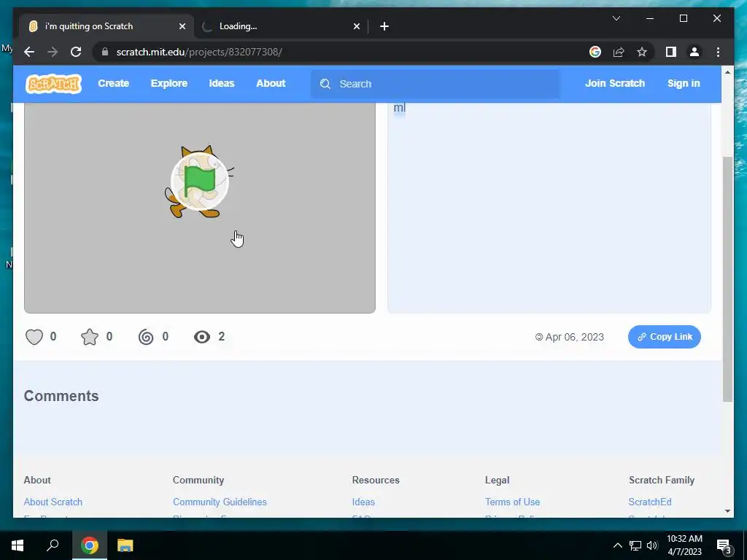747x560 pixels.
Task: Show hidden system tray icons
Action: click(617, 545)
